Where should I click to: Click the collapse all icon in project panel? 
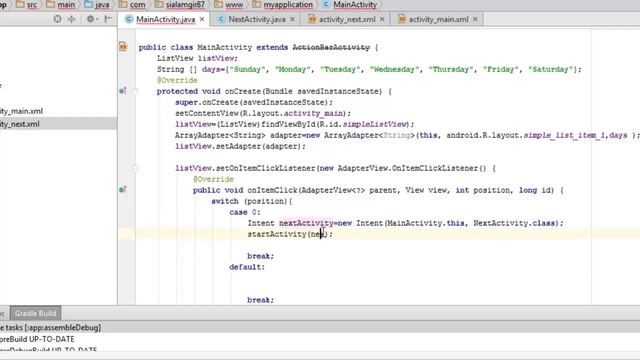tap(71, 19)
